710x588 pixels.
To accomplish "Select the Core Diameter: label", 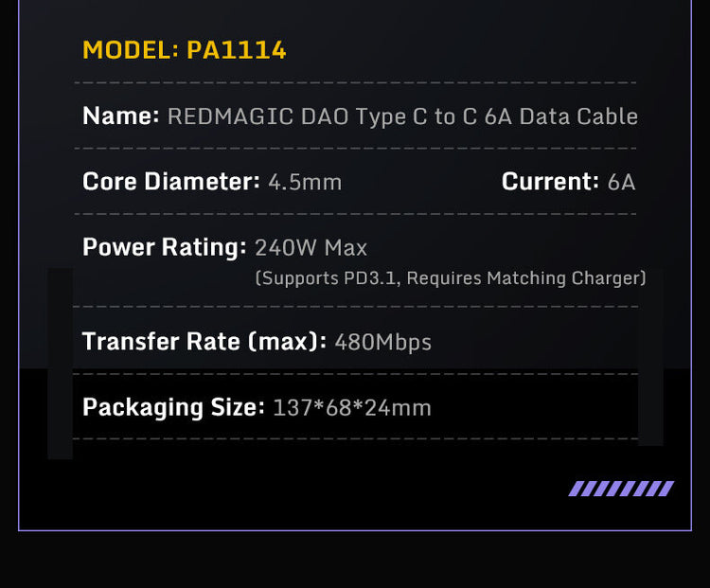I will pyautogui.click(x=170, y=181).
